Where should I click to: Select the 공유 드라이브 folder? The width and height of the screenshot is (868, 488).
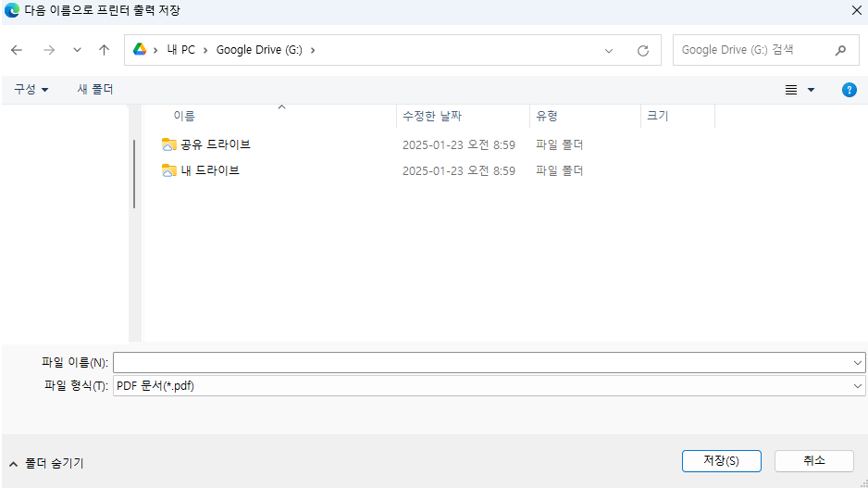tap(216, 144)
